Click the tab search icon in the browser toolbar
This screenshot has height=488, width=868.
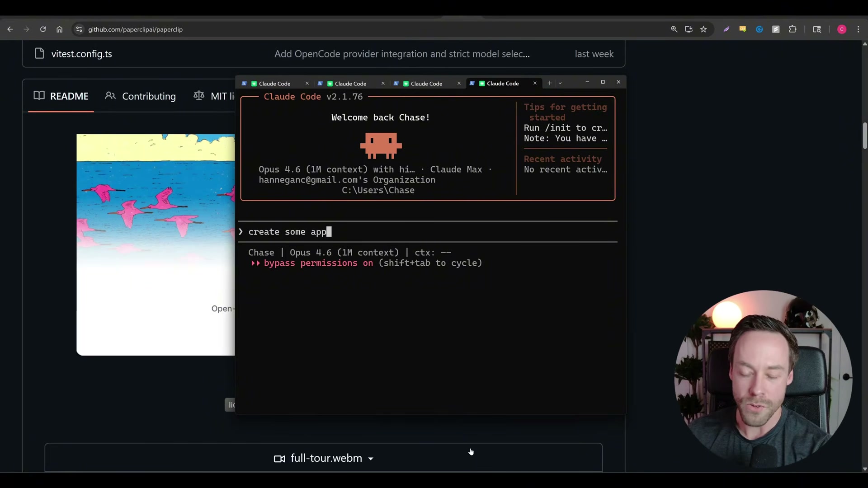click(817, 29)
